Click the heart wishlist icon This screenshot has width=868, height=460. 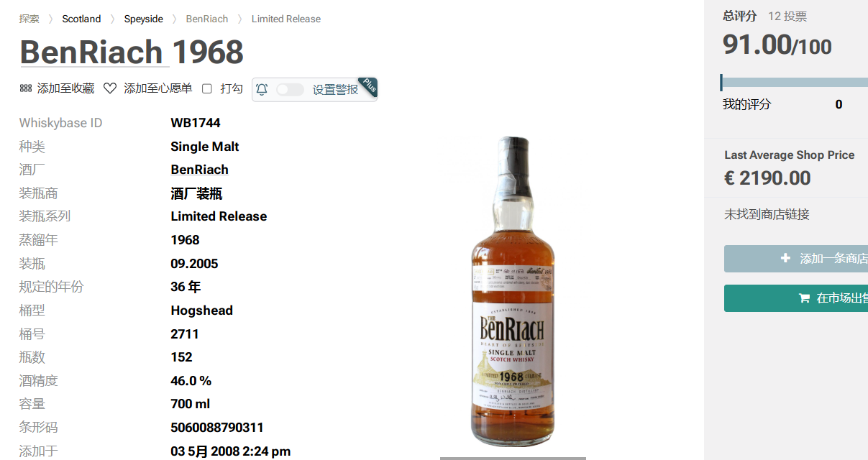(x=110, y=88)
